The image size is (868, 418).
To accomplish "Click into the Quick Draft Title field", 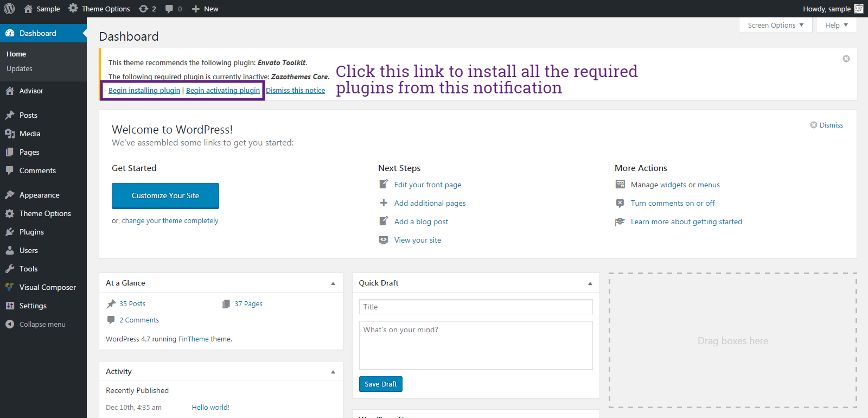I will (x=476, y=307).
